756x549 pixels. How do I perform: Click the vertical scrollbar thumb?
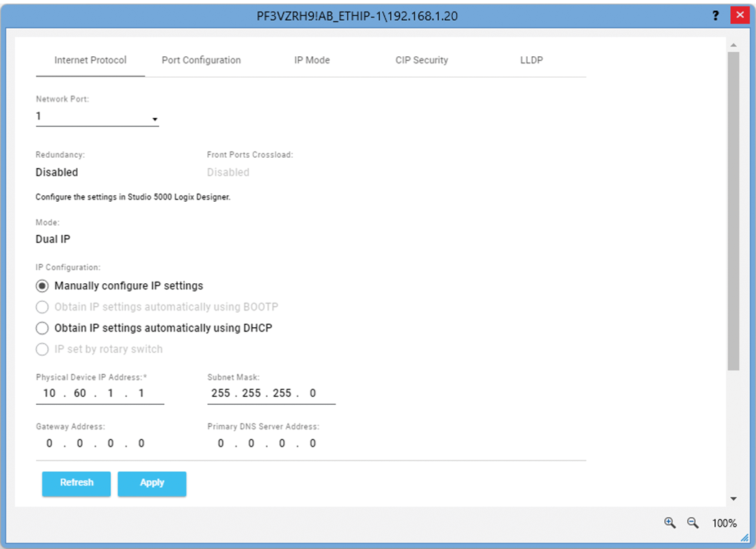734,209
